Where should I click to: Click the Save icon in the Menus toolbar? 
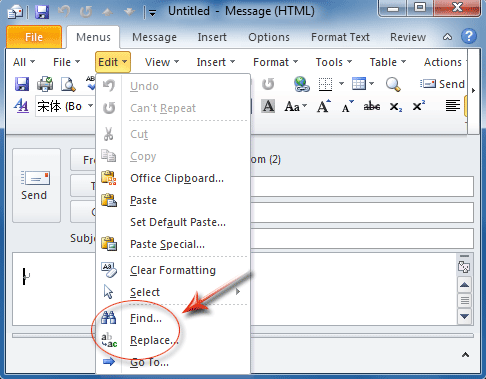pyautogui.click(x=22, y=84)
